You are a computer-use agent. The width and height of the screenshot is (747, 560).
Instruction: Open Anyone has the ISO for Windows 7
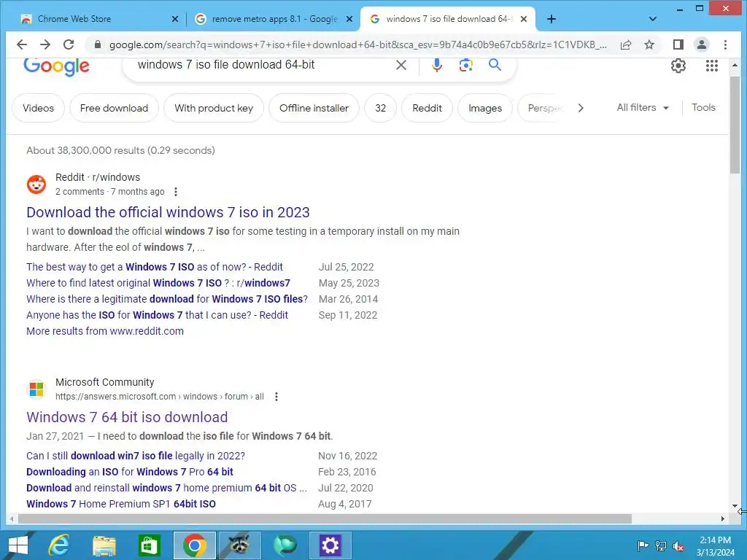tap(158, 315)
